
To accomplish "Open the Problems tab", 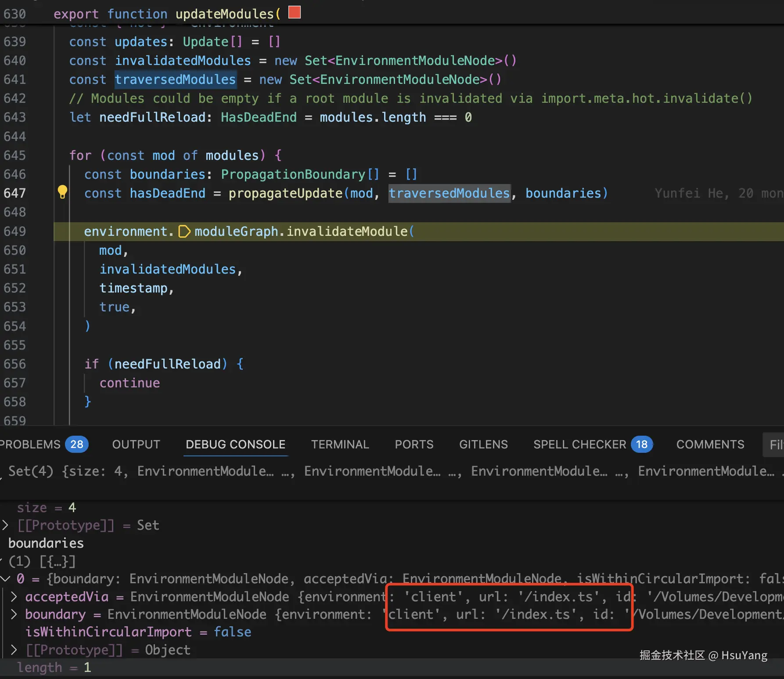I will tap(43, 444).
